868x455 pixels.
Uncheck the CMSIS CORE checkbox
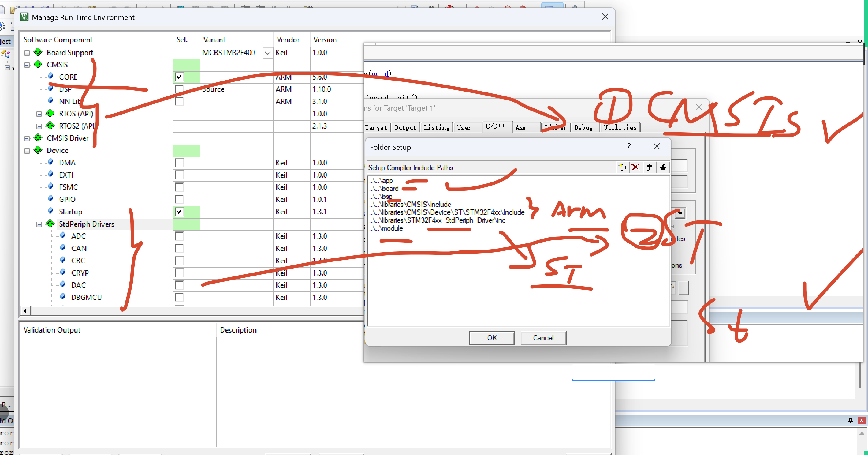click(180, 77)
